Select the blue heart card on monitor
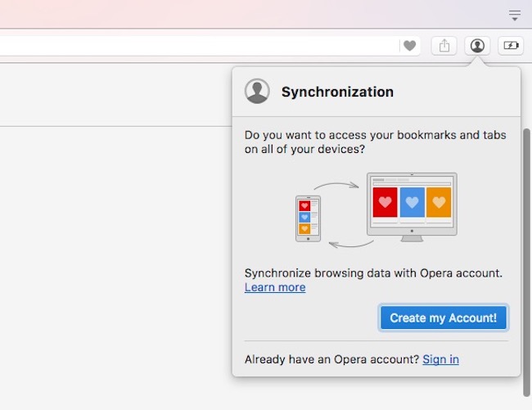This screenshot has height=410, width=532. coord(412,202)
